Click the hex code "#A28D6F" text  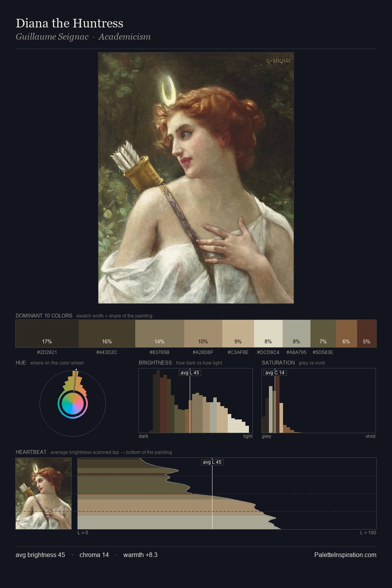click(x=203, y=352)
